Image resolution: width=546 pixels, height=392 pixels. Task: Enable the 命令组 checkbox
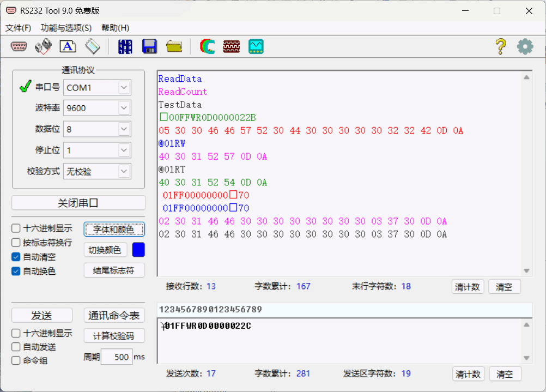[x=16, y=360]
